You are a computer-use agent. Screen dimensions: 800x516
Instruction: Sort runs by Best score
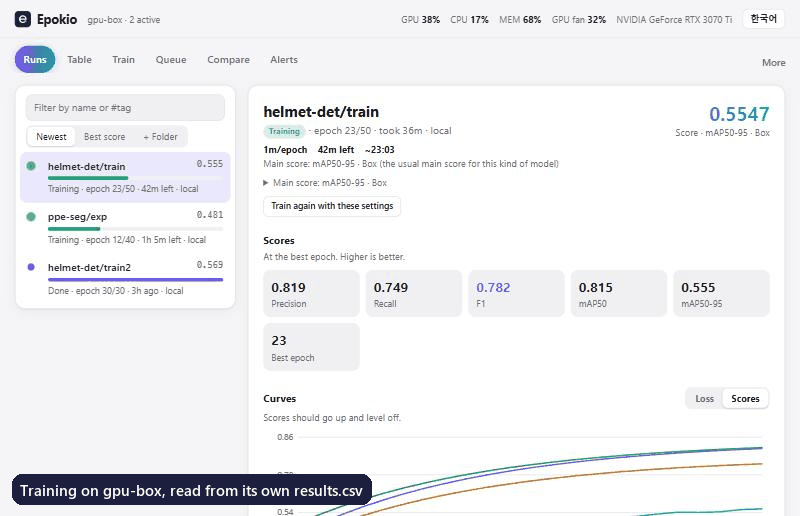click(105, 137)
